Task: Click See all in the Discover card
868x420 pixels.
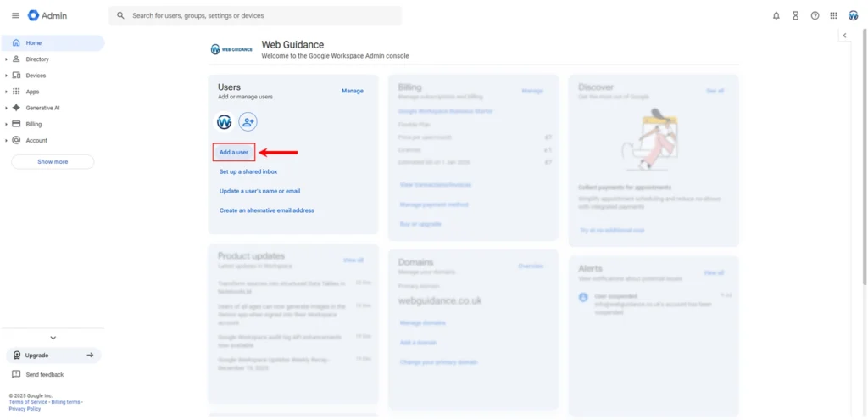Action: tap(715, 91)
